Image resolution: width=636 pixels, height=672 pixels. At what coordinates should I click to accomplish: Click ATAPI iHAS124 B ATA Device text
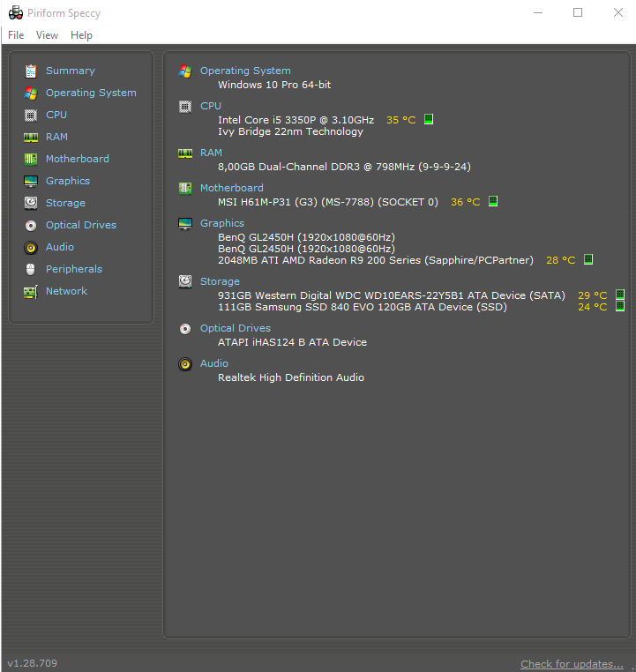click(292, 342)
